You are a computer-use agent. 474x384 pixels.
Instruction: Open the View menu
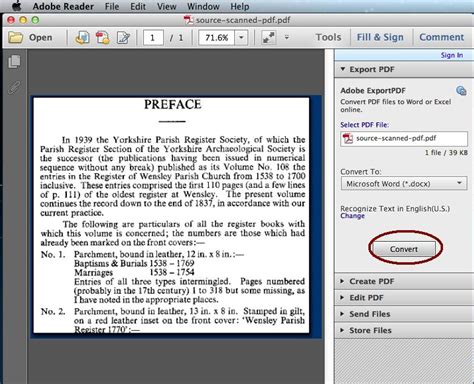pos(166,6)
